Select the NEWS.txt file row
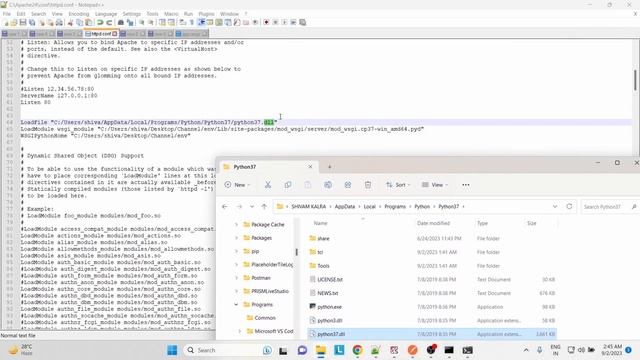Viewport: 640px width, 360px height. point(433,293)
